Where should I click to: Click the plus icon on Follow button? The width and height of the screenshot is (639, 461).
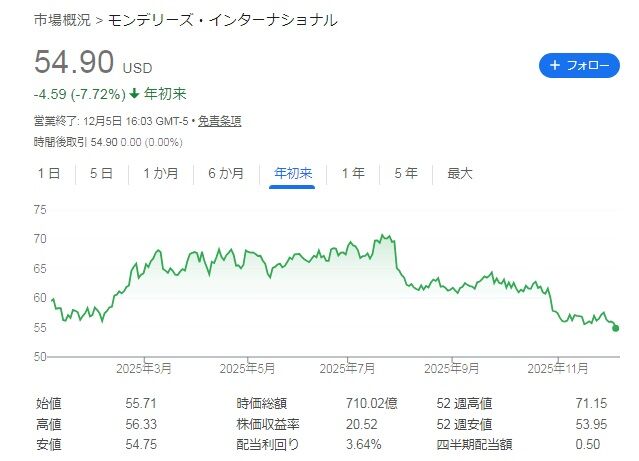click(555, 66)
